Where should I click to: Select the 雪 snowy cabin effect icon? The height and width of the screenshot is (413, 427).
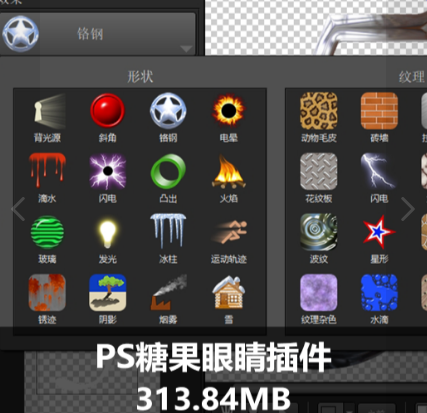point(229,292)
